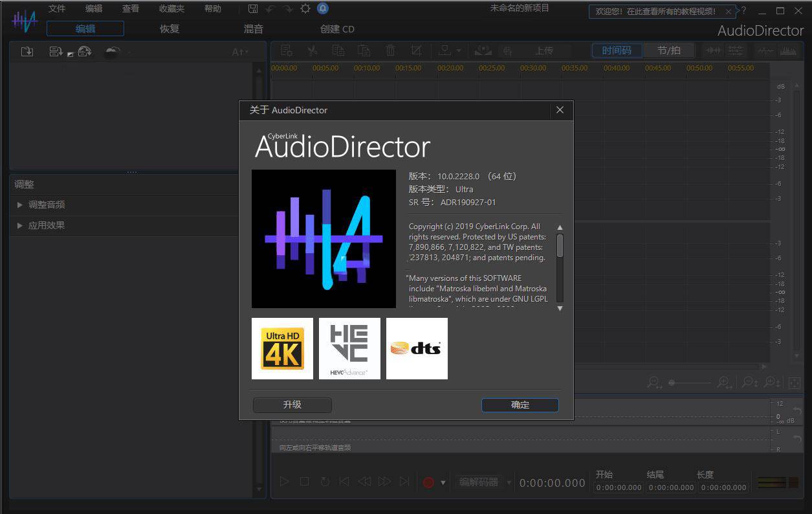Viewport: 812px width, 514px height.
Task: Expand the 调整音频 section
Action: [x=46, y=205]
